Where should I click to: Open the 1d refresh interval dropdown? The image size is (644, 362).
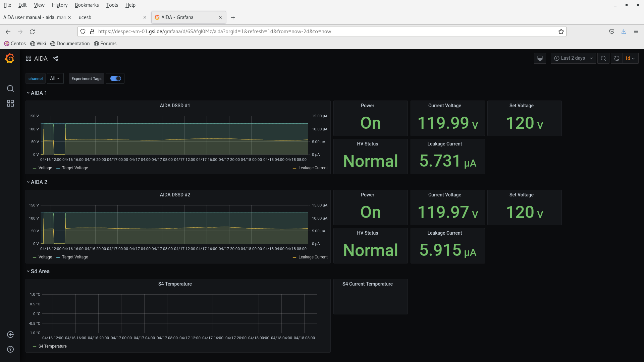coord(630,58)
